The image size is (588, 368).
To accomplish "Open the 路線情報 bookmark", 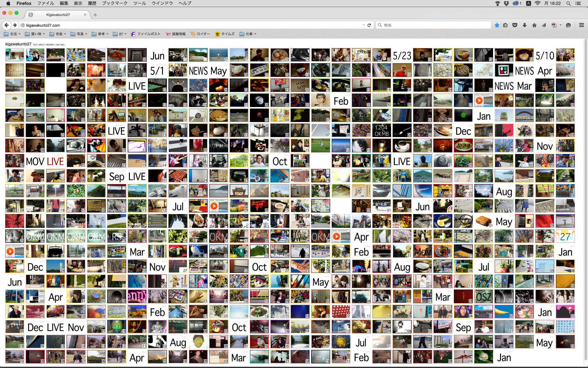I will click(x=176, y=34).
